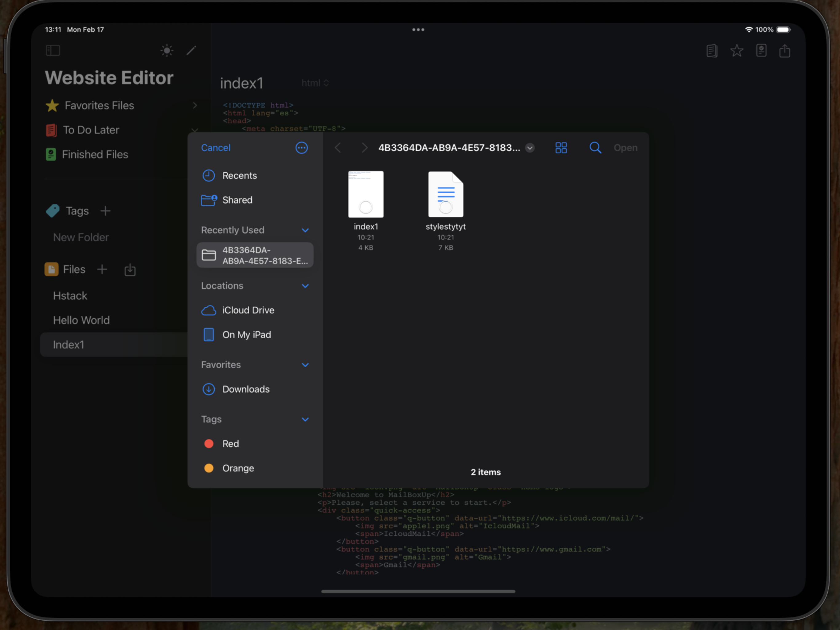Open the share icon in top toolbar
Image resolution: width=840 pixels, height=630 pixels.
click(x=785, y=50)
